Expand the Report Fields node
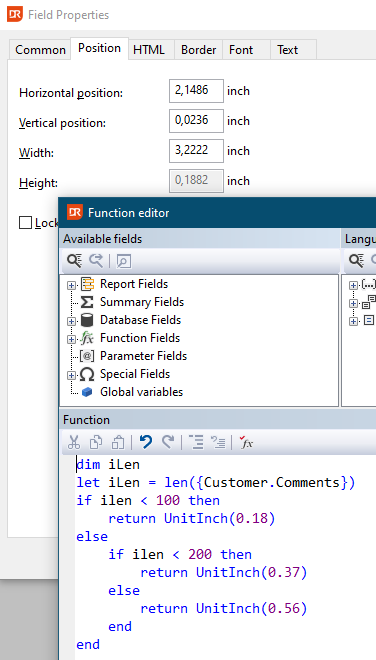Screen dimensions: 376x660 pyautogui.click(x=72, y=286)
